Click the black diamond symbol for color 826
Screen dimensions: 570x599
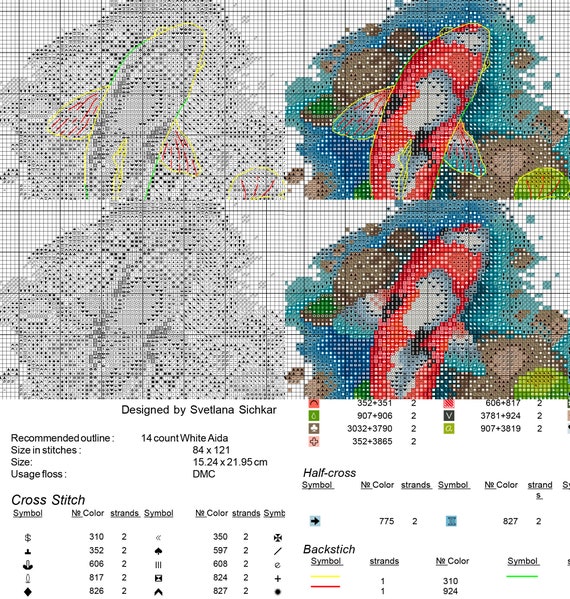pos(28,592)
